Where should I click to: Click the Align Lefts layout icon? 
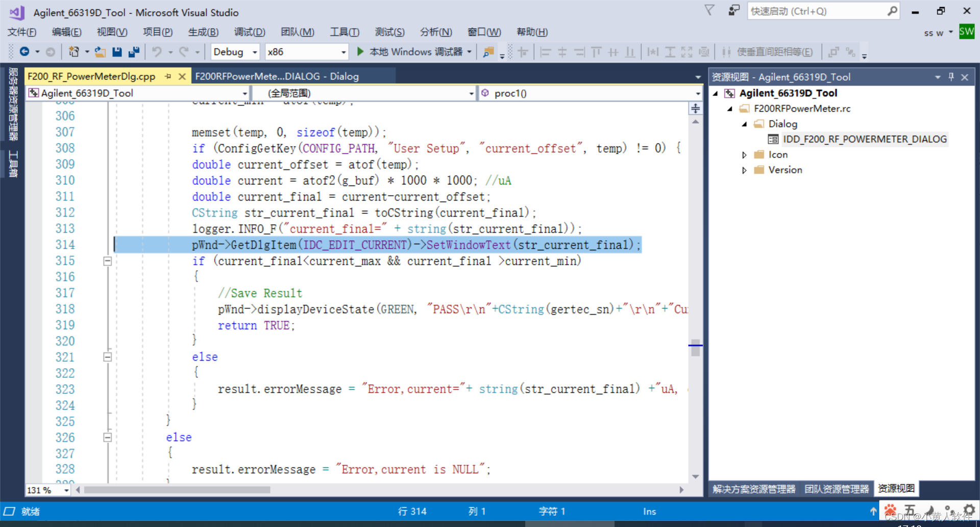(545, 52)
